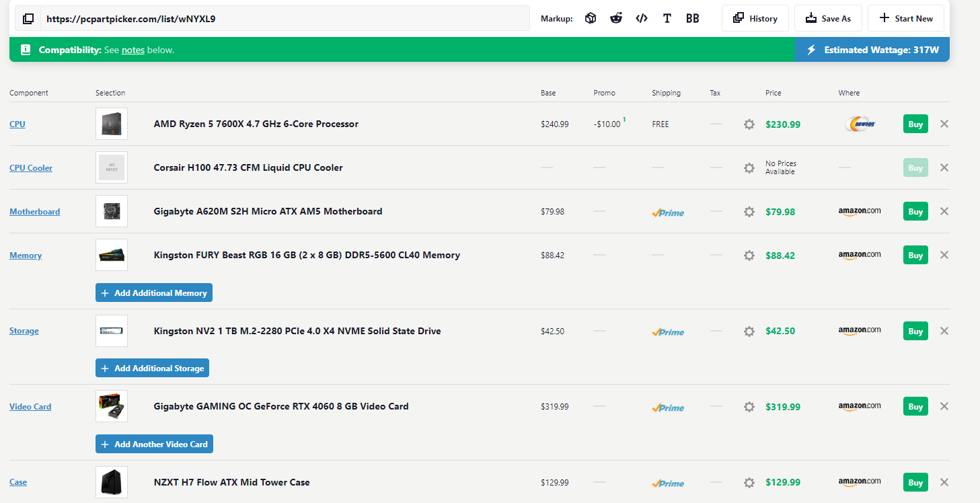Image resolution: width=980 pixels, height=503 pixels.
Task: Open the CPU Cooler component link
Action: click(x=31, y=168)
